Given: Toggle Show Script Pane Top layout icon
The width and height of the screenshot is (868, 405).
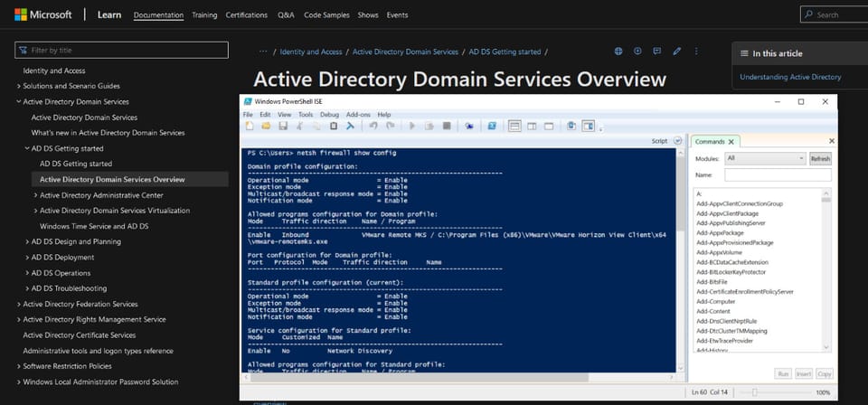Looking at the screenshot, I should [514, 127].
